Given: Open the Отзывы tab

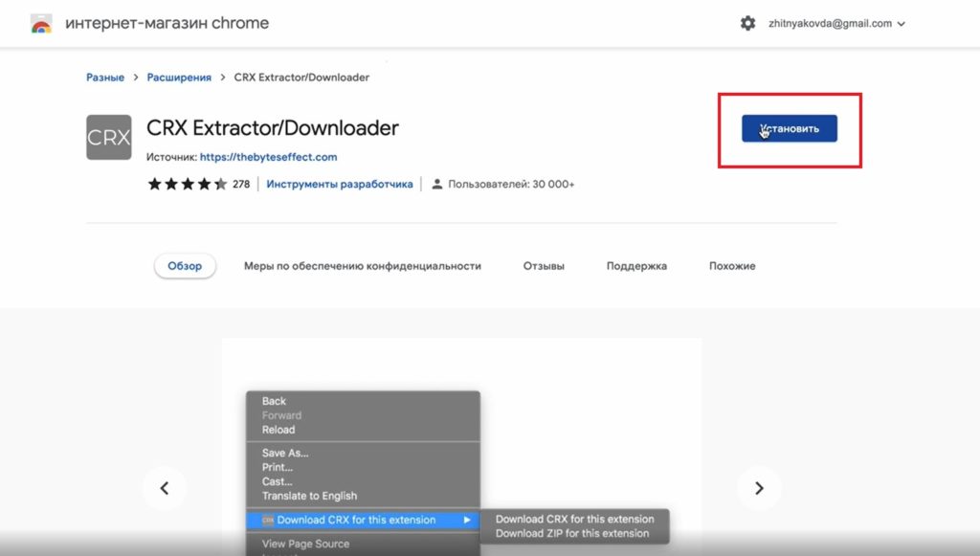Looking at the screenshot, I should tap(544, 266).
